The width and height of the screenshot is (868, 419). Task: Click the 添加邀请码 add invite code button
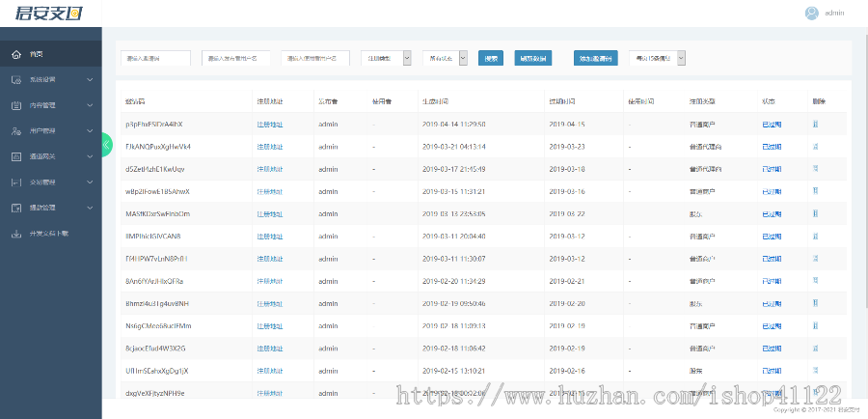coord(596,58)
